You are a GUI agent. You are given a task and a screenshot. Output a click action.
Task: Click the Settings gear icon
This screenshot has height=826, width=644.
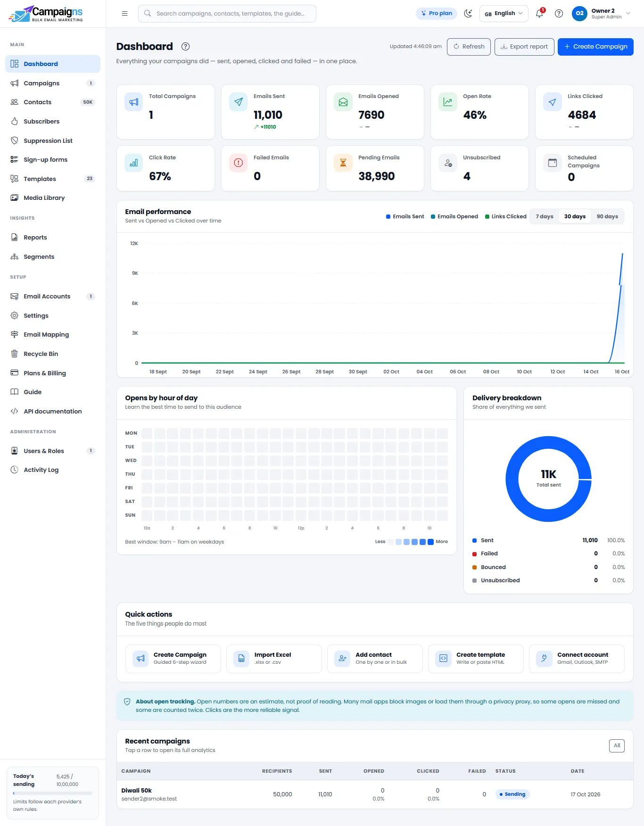pyautogui.click(x=15, y=316)
